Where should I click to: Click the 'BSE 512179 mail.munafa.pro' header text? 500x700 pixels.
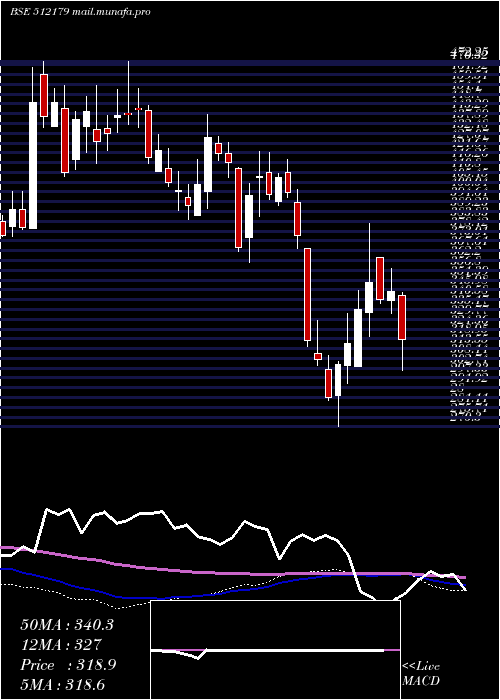[x=80, y=12]
